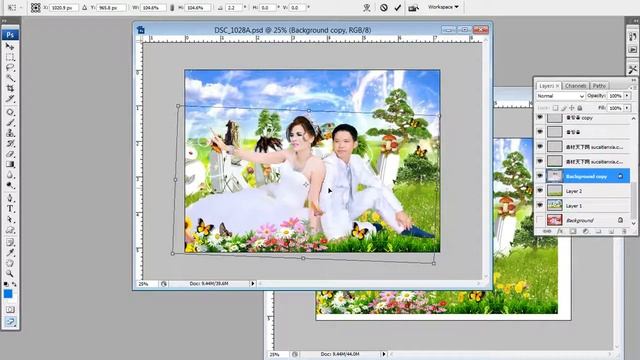The height and width of the screenshot is (360, 640).
Task: Commit the transform with the checkmark
Action: (x=398, y=7)
